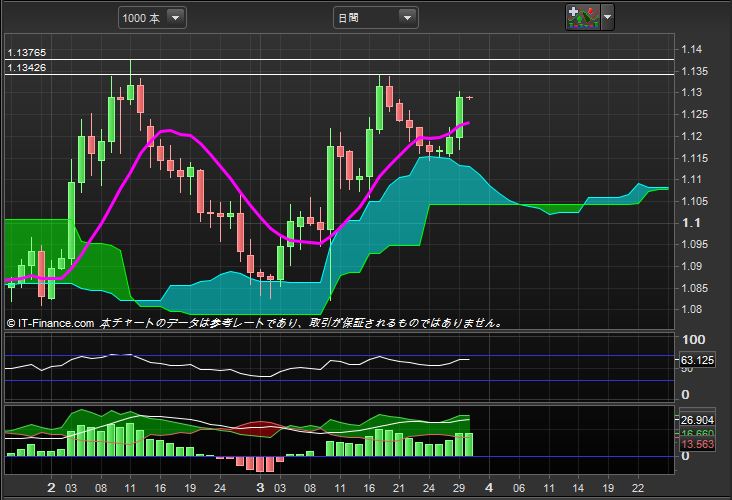
Task: Click the 1.125 price axis label
Action: 694,114
